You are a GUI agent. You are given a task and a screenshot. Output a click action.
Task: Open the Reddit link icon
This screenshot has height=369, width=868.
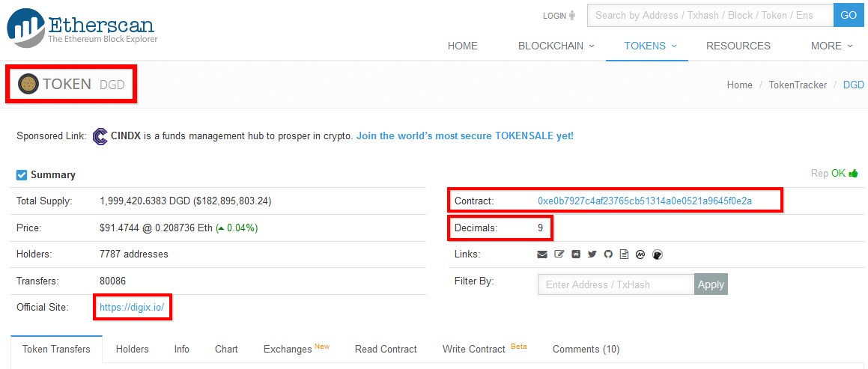click(576, 254)
